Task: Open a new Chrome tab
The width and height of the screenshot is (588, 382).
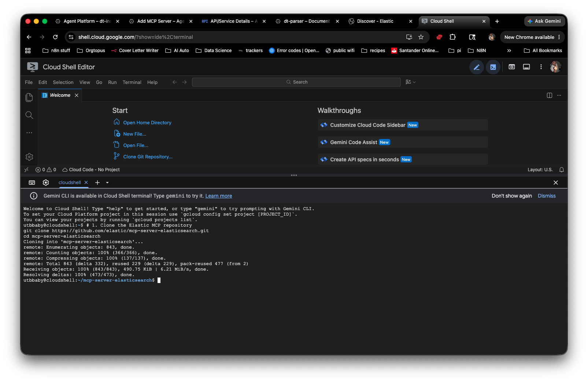Action: point(497,21)
